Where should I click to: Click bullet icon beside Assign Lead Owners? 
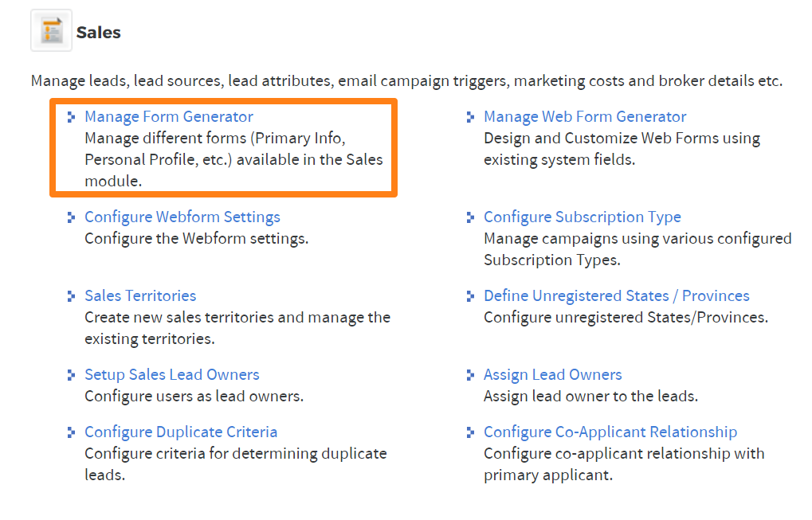pos(471,375)
